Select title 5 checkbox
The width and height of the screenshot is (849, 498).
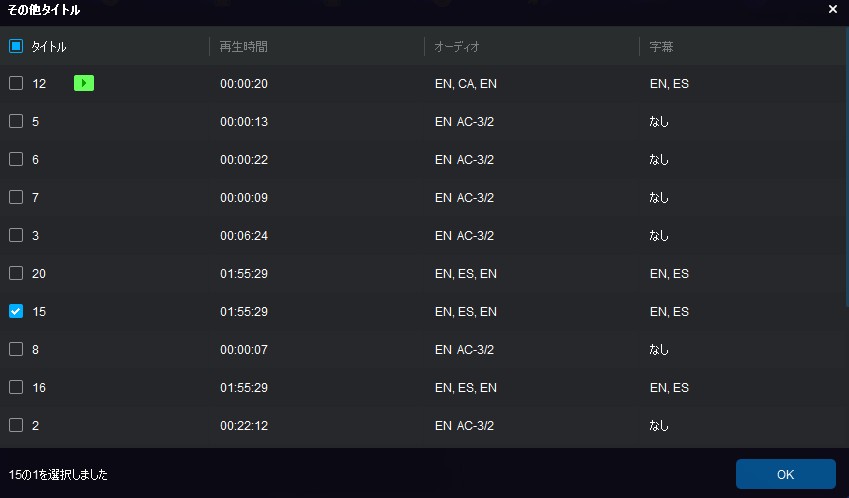click(x=16, y=121)
